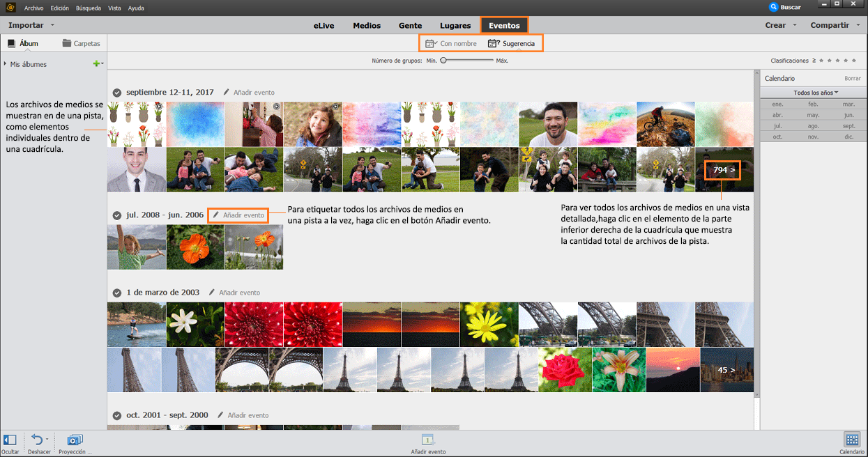
Task: Click vertical scrollbar of events list
Action: pyautogui.click(x=756, y=233)
